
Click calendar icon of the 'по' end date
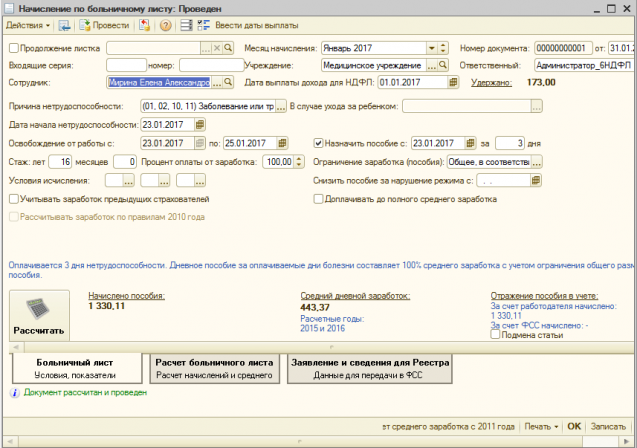tap(283, 143)
